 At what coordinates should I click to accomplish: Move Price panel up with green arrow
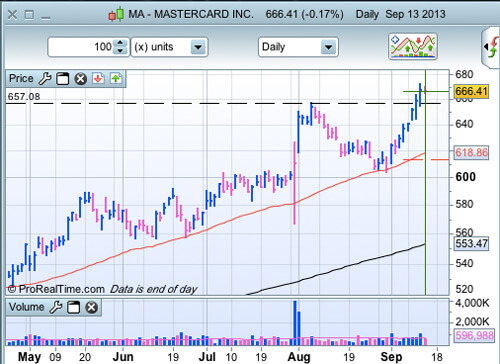coord(116,79)
